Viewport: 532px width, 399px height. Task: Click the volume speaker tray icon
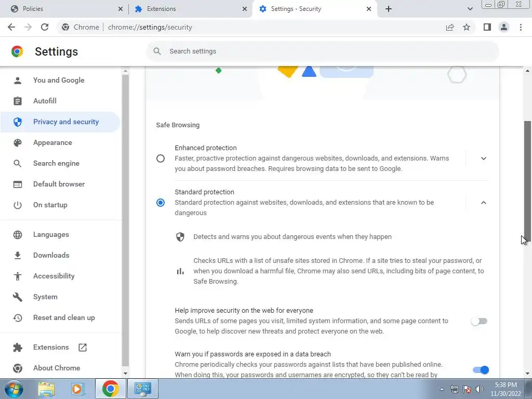click(480, 389)
